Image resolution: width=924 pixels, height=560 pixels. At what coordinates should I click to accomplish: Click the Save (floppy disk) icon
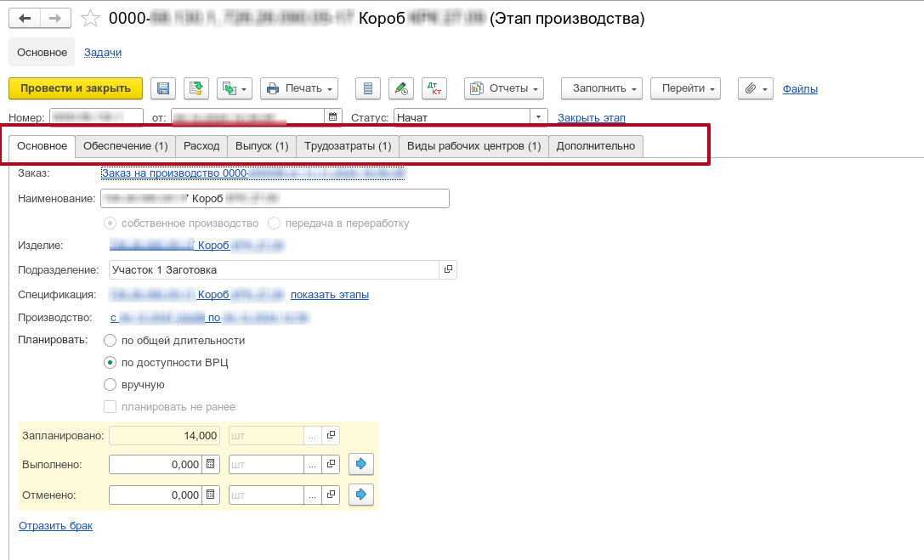tap(163, 88)
